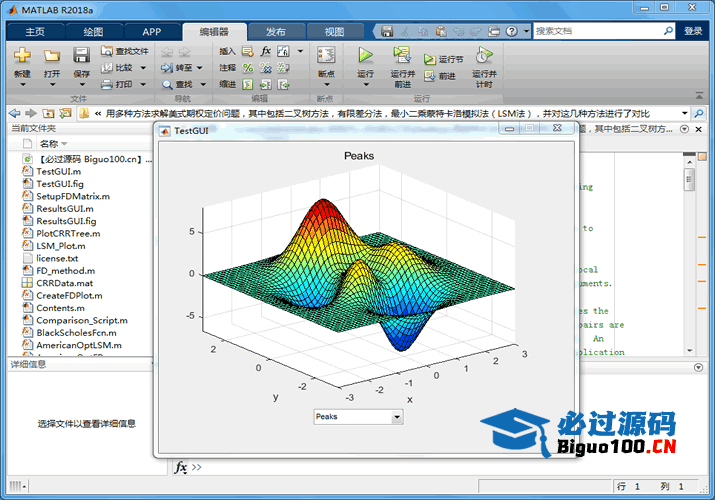Click the Advance (前进) icon

tap(430, 76)
